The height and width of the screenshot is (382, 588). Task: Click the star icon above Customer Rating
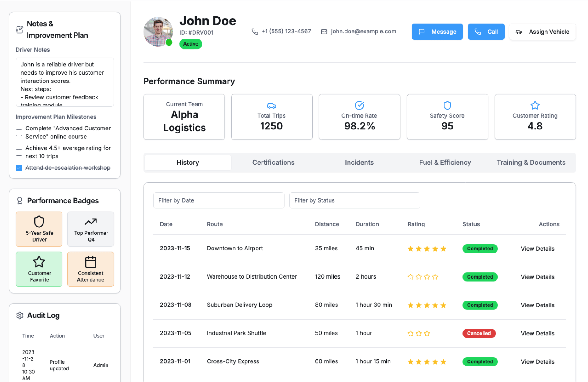click(535, 105)
